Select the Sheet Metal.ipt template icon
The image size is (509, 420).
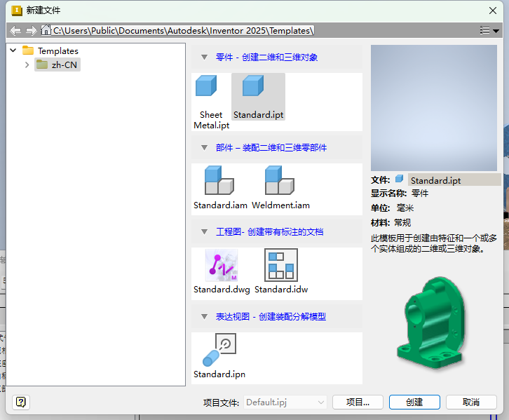click(x=206, y=86)
